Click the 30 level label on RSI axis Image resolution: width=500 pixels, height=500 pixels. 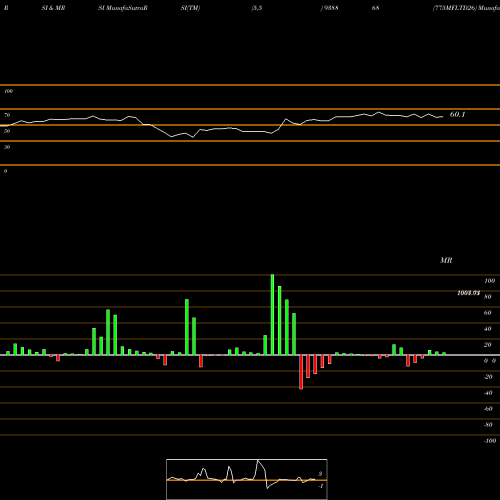click(7, 147)
